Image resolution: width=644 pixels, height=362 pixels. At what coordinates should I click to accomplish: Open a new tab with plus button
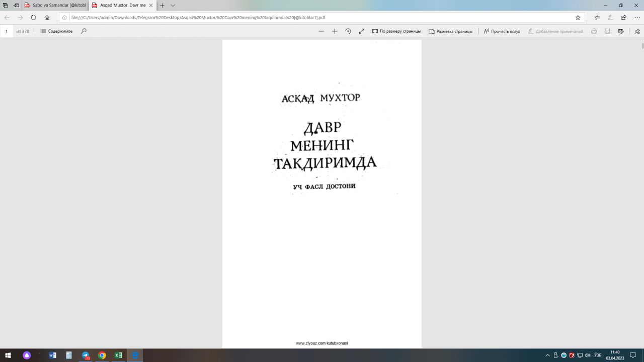162,5
